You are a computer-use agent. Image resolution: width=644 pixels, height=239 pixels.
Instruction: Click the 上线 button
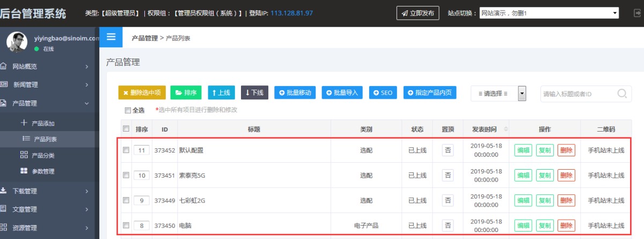point(221,92)
